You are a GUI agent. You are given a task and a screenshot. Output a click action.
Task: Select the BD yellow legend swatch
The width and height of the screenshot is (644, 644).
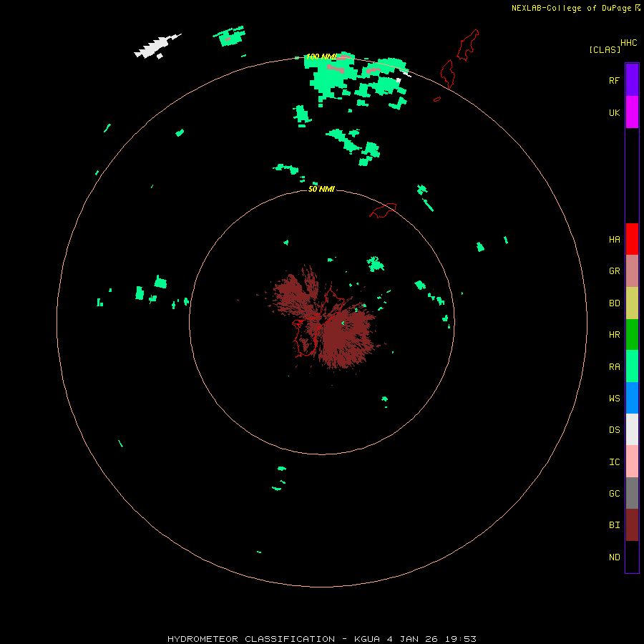tap(632, 303)
